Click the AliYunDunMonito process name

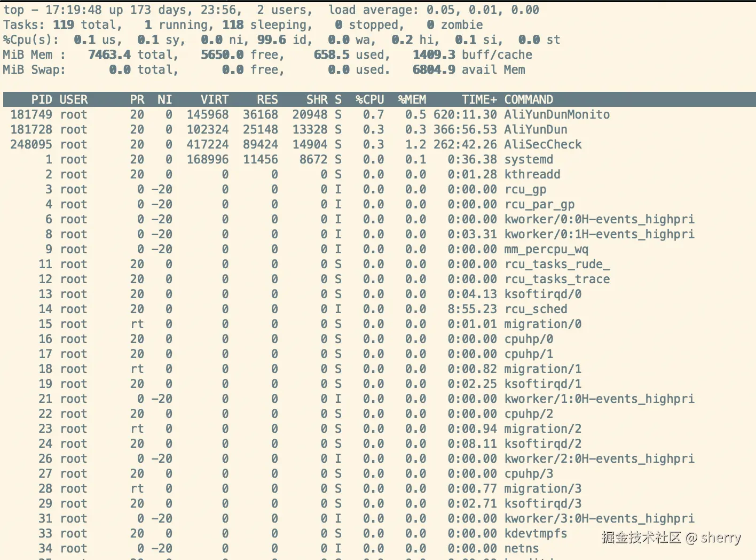[557, 114]
